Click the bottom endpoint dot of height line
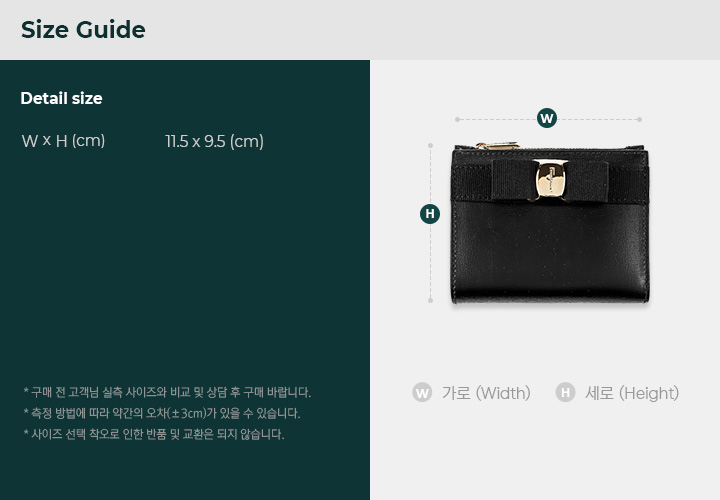Screen dimensions: 720x500 point(430,300)
